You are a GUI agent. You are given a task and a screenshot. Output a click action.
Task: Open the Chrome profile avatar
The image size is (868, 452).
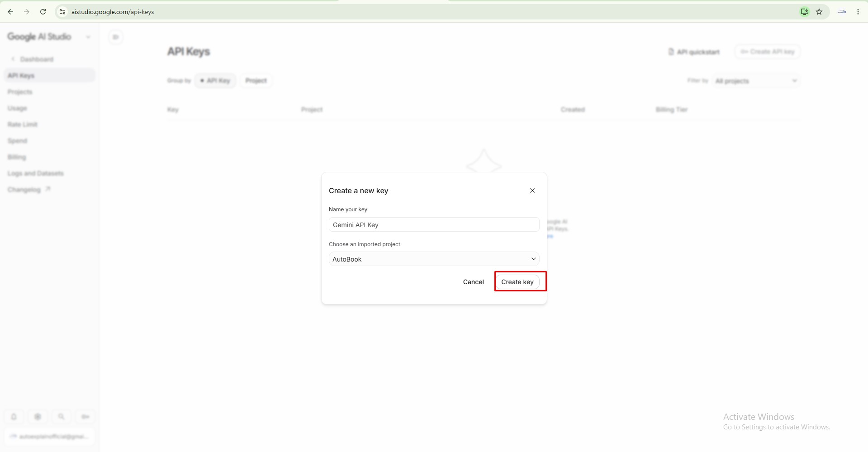pyautogui.click(x=842, y=12)
